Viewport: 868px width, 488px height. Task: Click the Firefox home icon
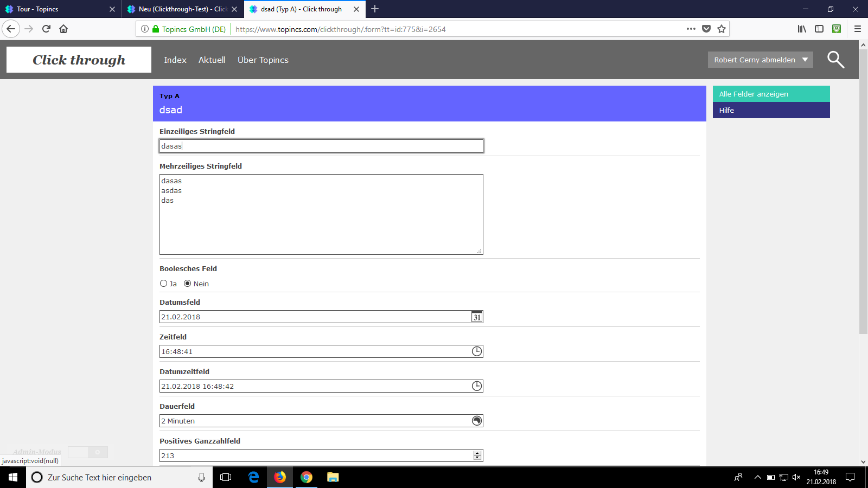(x=63, y=29)
